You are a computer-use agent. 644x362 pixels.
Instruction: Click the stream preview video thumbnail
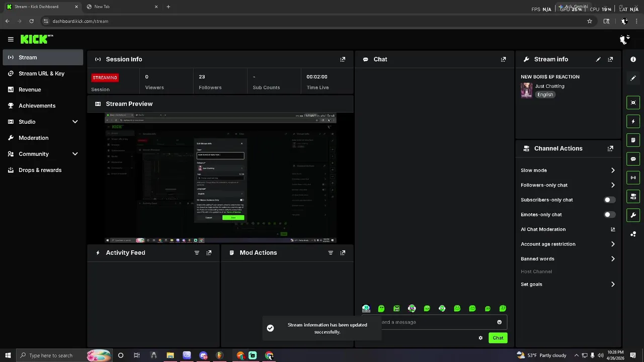(220, 178)
